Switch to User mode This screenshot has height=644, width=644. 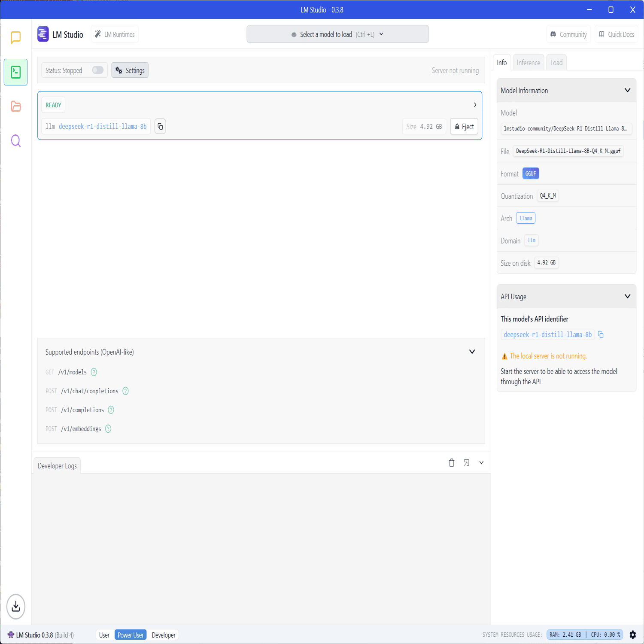tap(104, 635)
